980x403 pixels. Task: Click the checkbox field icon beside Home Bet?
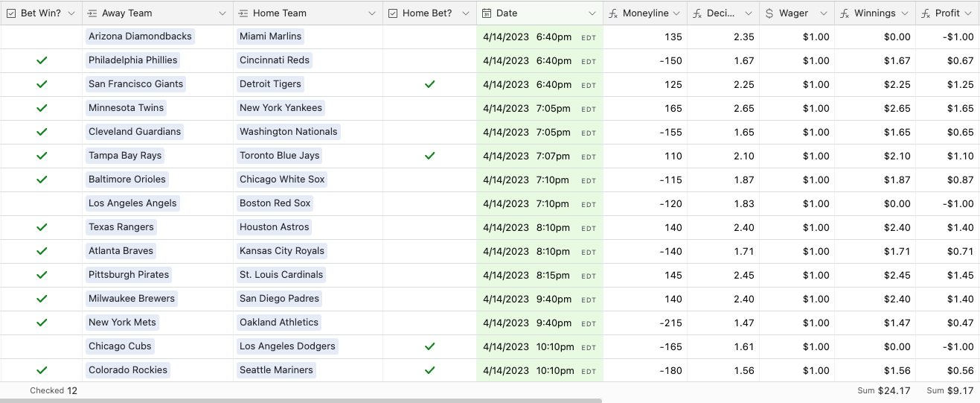coord(393,13)
